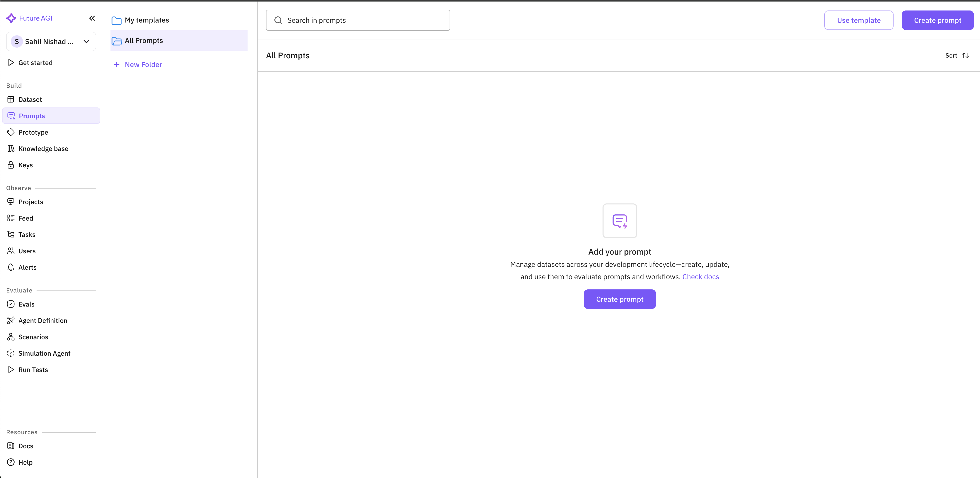This screenshot has width=980, height=478.
Task: Collapse the sidebar with the double chevron
Action: (x=92, y=18)
